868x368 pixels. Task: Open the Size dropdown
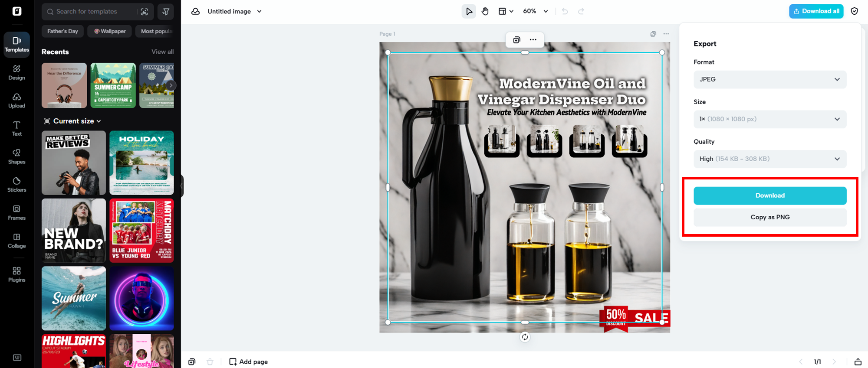click(769, 119)
